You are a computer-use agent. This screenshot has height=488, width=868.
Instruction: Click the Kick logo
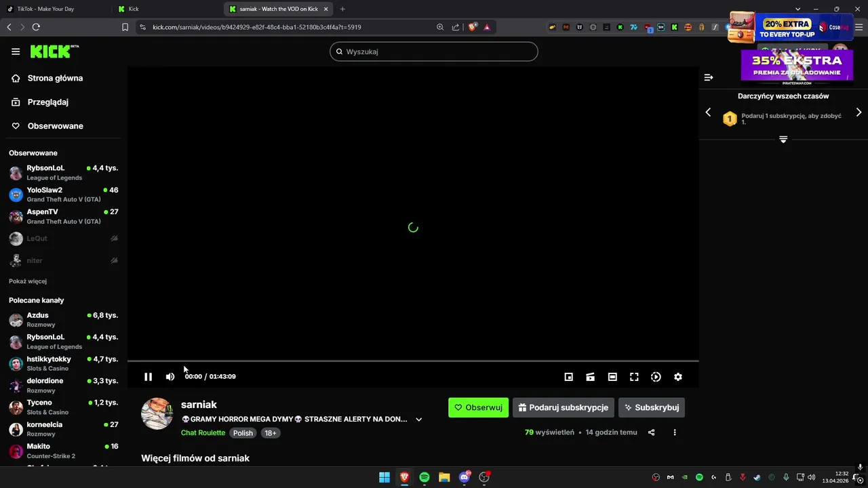tap(54, 52)
